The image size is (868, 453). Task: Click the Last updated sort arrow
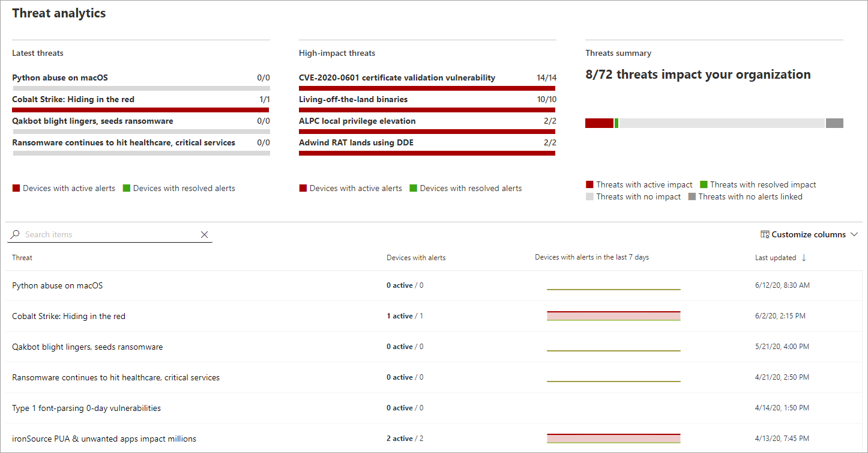tap(804, 258)
